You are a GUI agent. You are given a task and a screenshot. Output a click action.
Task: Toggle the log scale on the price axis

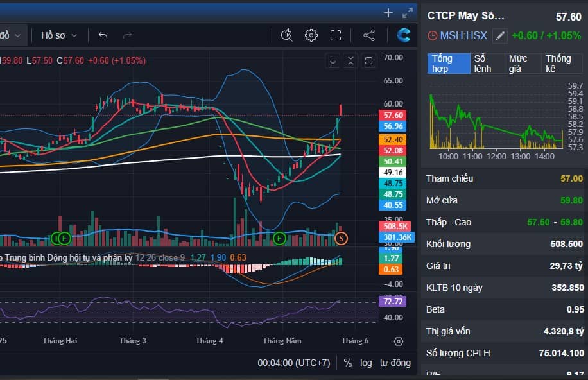pyautogui.click(x=365, y=363)
